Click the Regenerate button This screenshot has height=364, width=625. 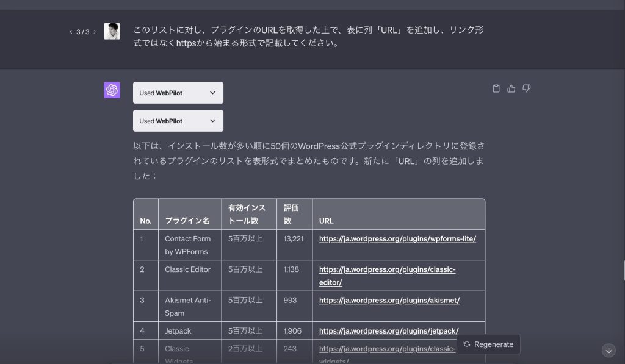click(x=488, y=344)
